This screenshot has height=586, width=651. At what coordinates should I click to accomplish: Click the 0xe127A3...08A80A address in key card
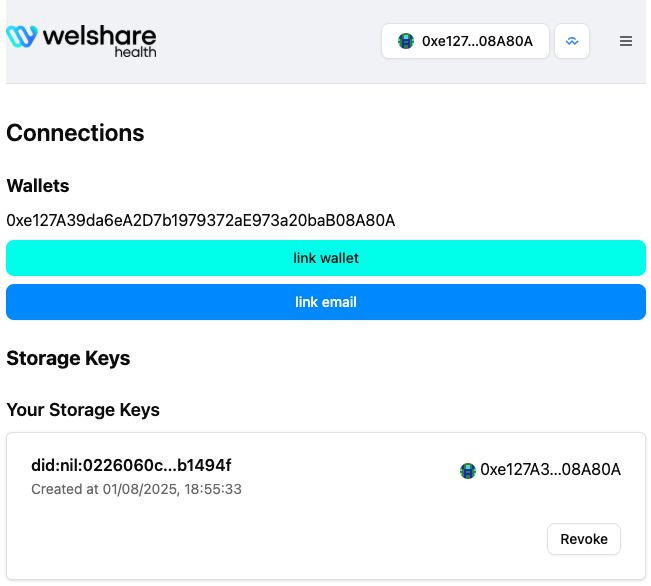pyautogui.click(x=550, y=470)
